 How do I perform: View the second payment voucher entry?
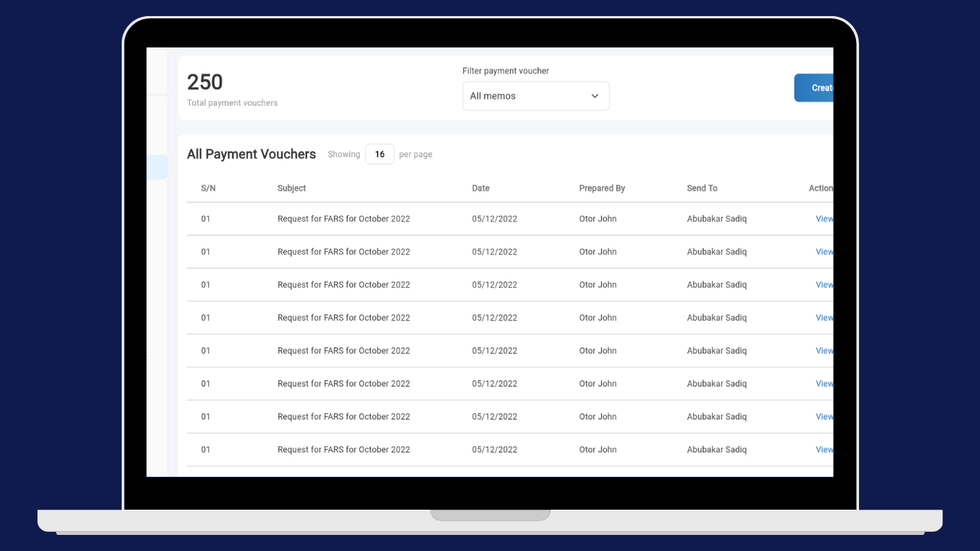[x=823, y=251]
